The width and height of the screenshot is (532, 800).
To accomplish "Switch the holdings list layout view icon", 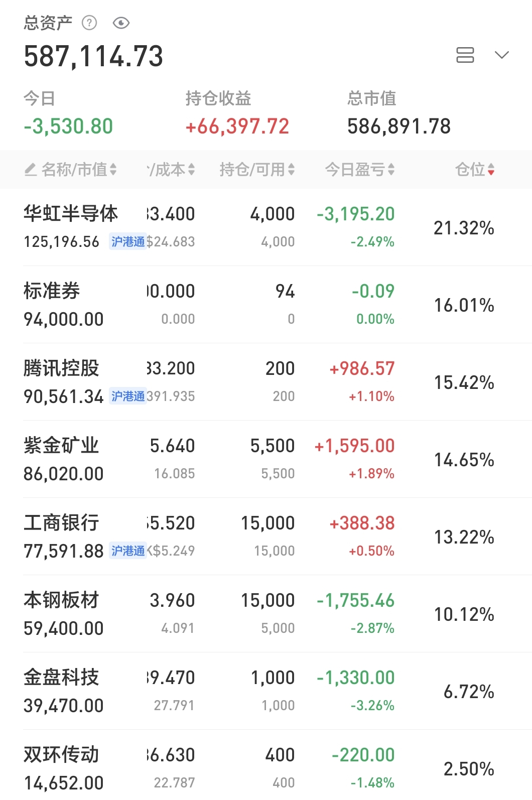I will (x=465, y=55).
